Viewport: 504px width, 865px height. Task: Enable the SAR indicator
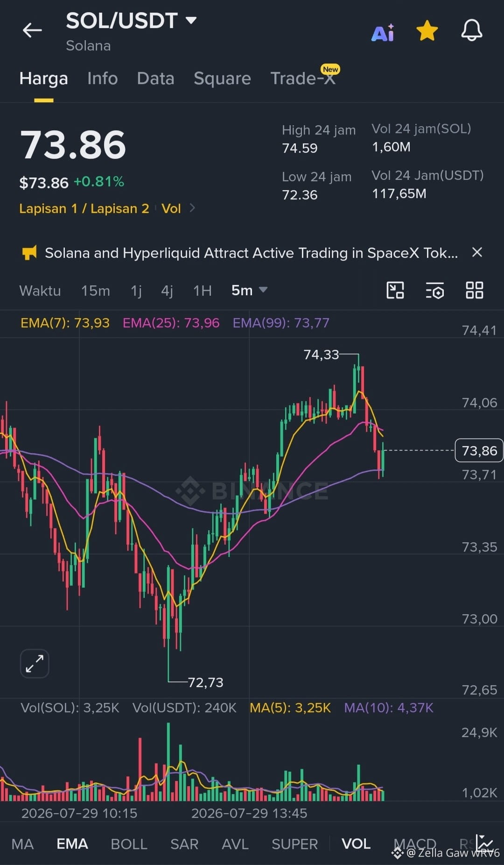[184, 844]
